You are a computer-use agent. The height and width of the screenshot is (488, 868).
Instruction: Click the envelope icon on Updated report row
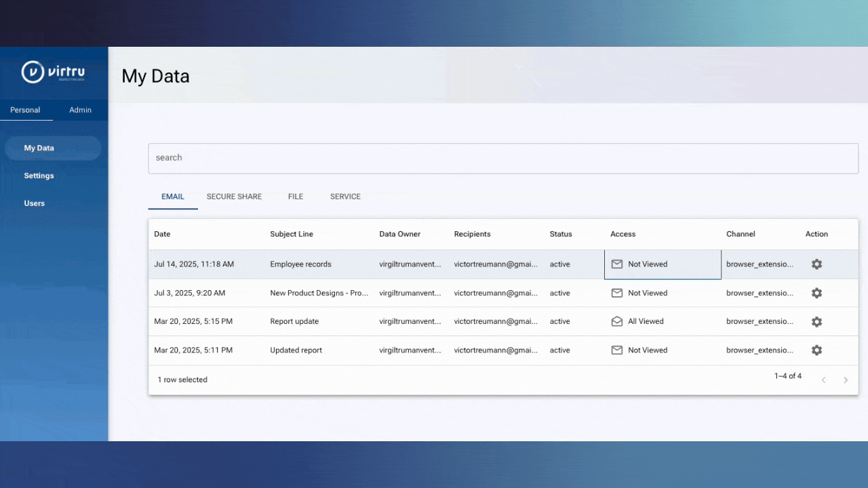[x=616, y=350]
